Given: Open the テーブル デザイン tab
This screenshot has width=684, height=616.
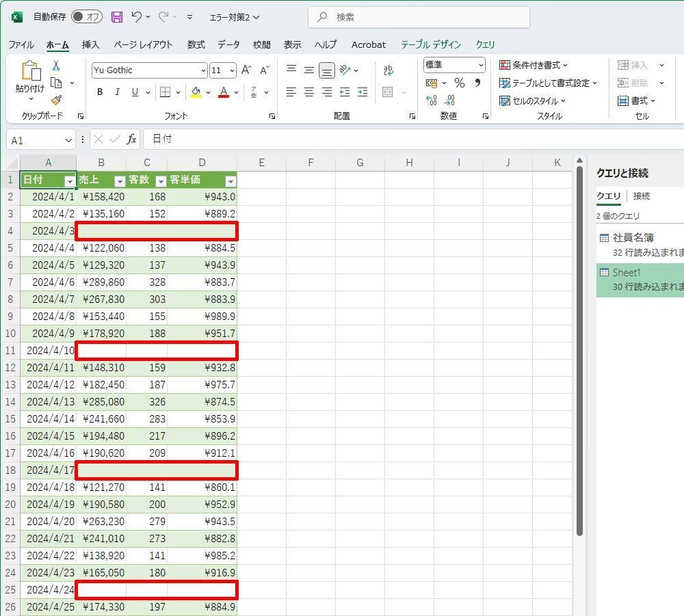Looking at the screenshot, I should pyautogui.click(x=430, y=44).
